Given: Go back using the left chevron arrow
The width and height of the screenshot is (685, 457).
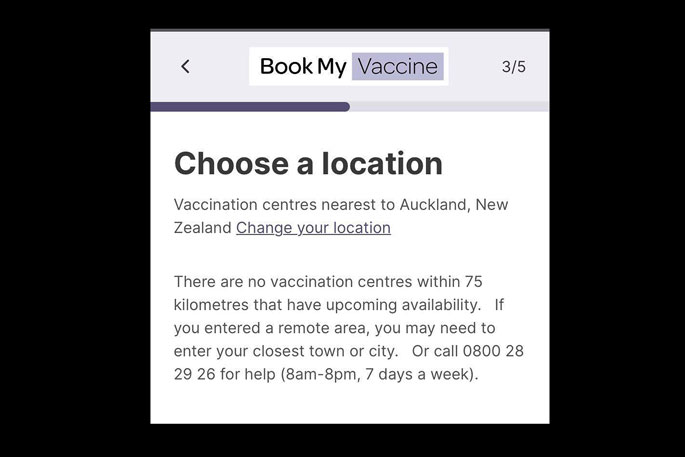Looking at the screenshot, I should [x=186, y=66].
